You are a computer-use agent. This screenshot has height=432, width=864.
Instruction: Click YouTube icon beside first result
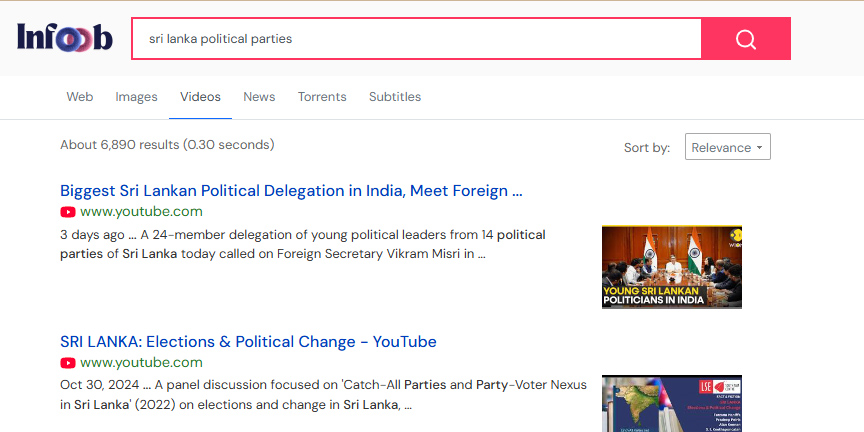[x=68, y=212]
